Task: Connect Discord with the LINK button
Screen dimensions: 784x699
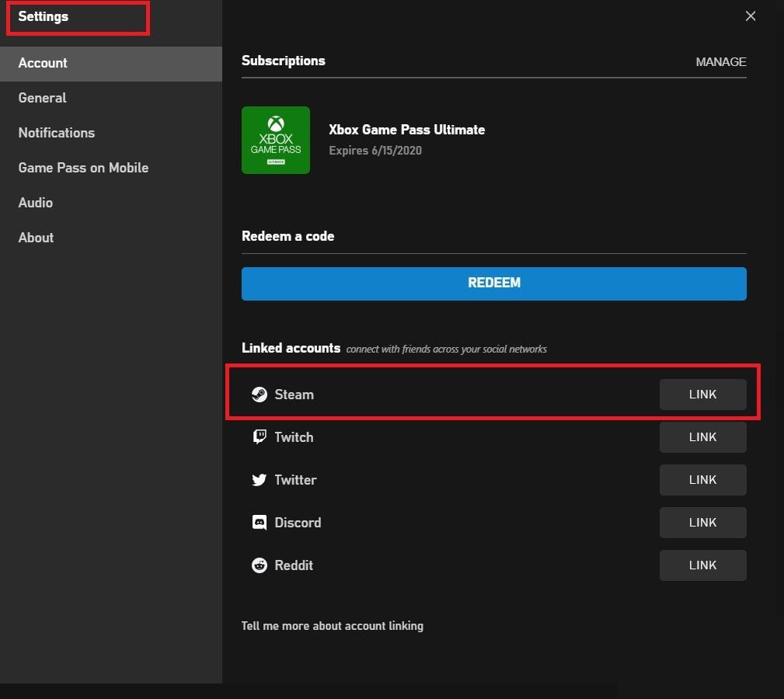Action: 702,523
